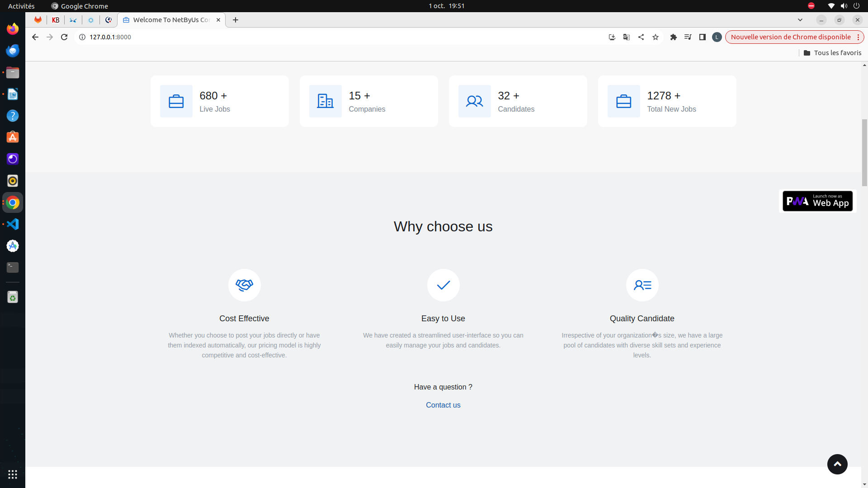Viewport: 868px width, 488px height.
Task: Click the Candidates people icon
Action: click(x=475, y=101)
